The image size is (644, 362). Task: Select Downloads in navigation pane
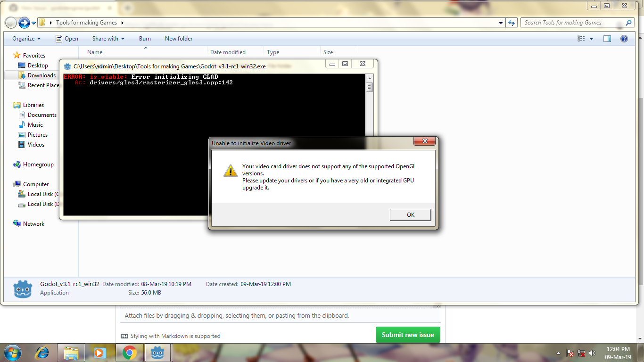[x=37, y=75]
